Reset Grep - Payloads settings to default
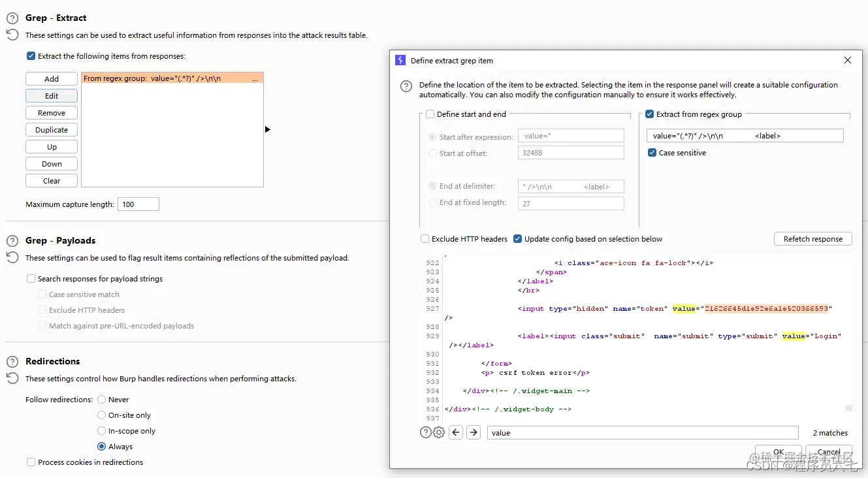Viewport: 868px width, 478px height. pyautogui.click(x=12, y=258)
